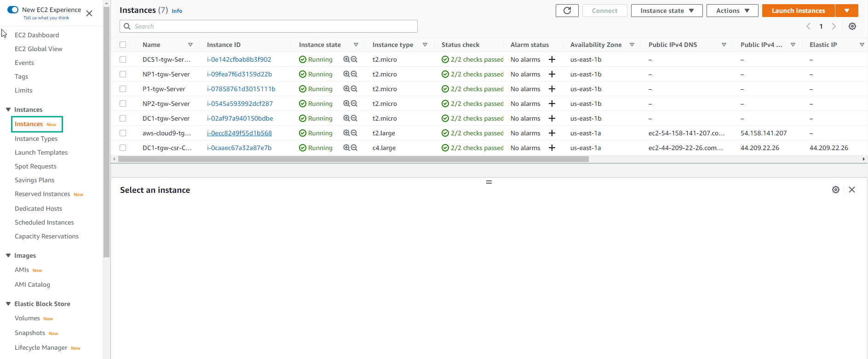Add alarm plus for DC1-tgw-csr instance

click(x=552, y=148)
